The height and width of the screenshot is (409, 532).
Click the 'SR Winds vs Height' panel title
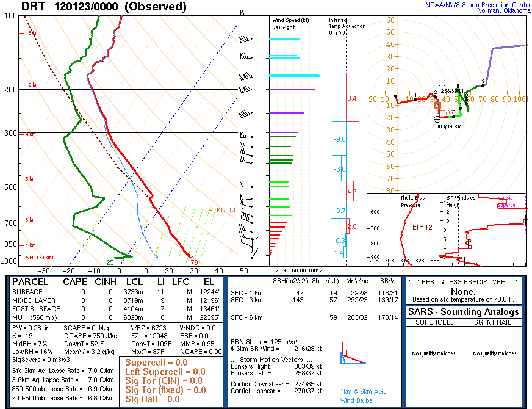(x=461, y=201)
